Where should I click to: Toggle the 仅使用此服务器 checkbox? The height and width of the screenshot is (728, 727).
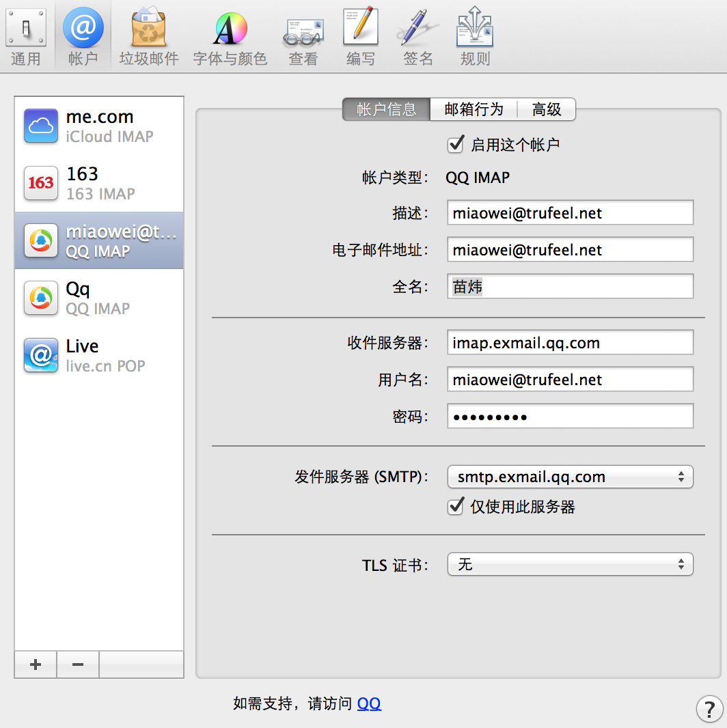point(456,507)
